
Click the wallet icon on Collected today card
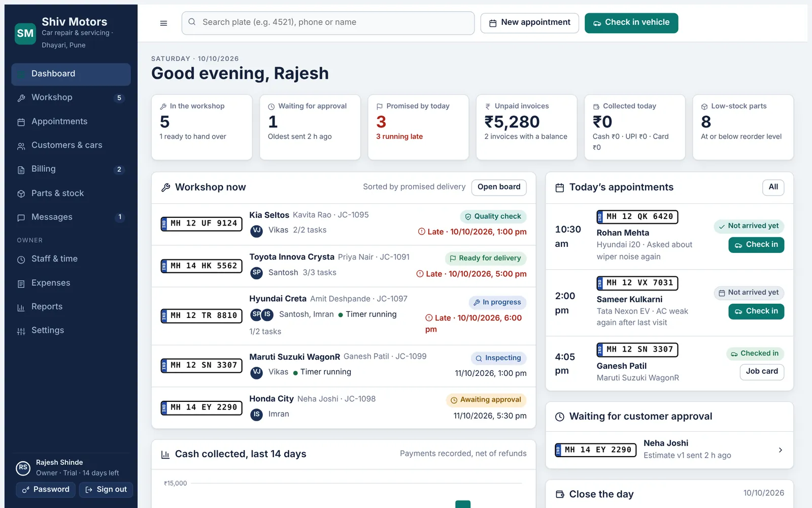point(596,107)
